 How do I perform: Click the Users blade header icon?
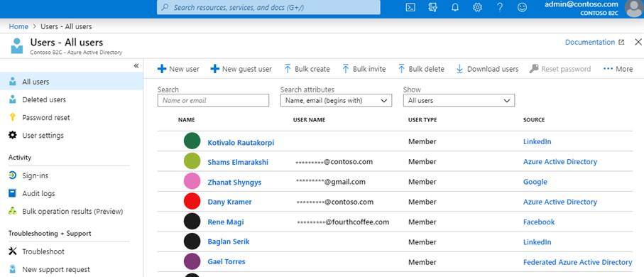pos(17,46)
